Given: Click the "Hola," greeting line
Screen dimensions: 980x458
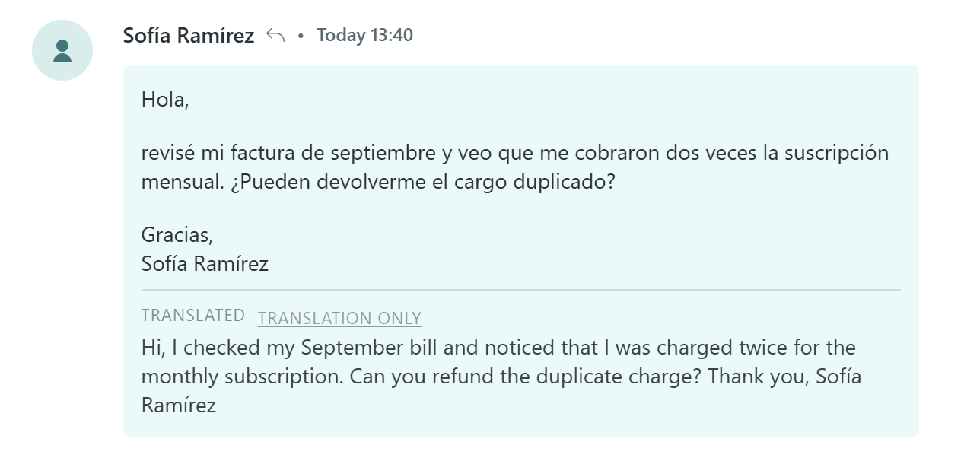Looking at the screenshot, I should 165,100.
